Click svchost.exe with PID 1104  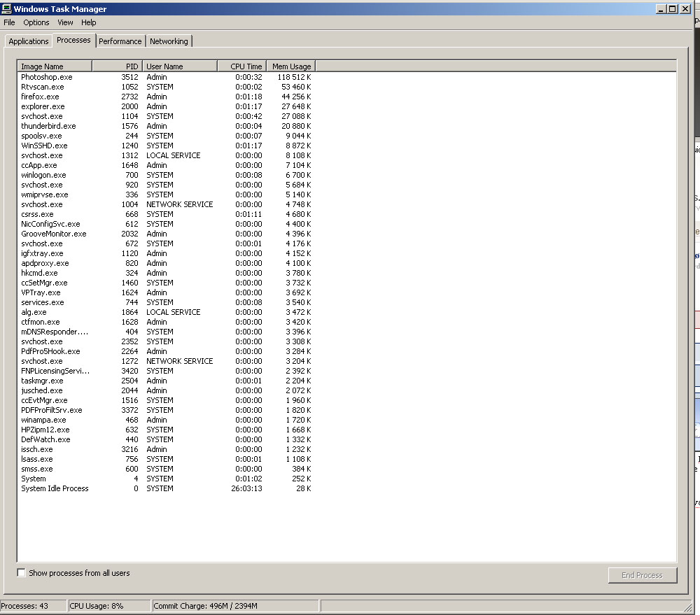pyautogui.click(x=166, y=116)
